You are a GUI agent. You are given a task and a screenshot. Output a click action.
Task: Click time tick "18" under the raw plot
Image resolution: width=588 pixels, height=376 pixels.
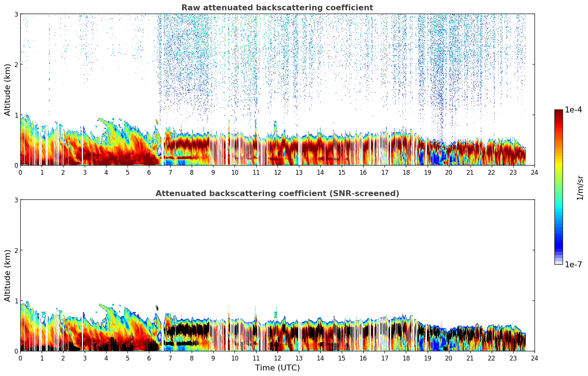406,172
